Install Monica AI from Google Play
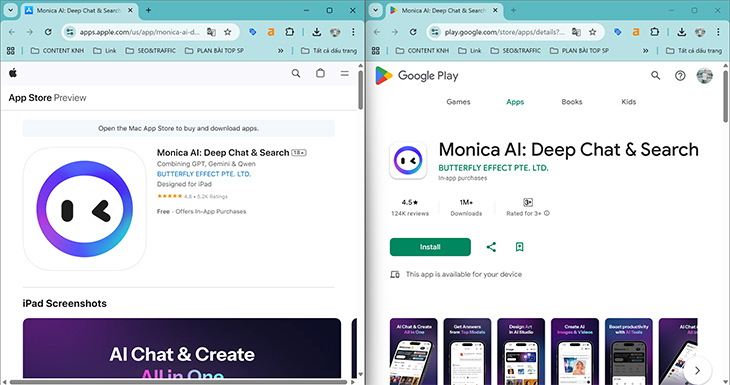This screenshot has width=730, height=385. coord(430,247)
